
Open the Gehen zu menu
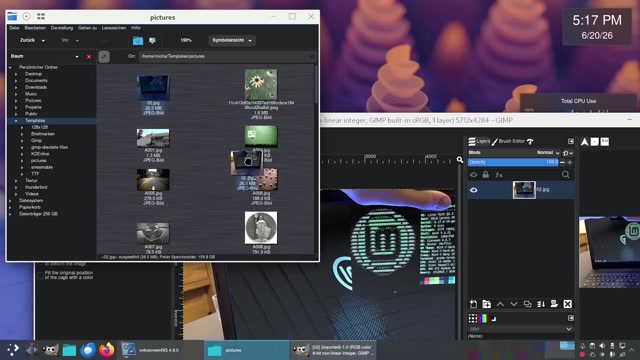tap(87, 28)
